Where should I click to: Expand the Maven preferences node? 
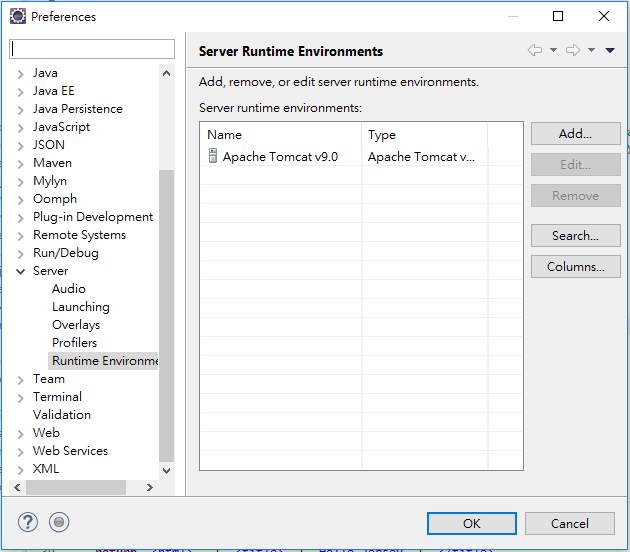21,163
